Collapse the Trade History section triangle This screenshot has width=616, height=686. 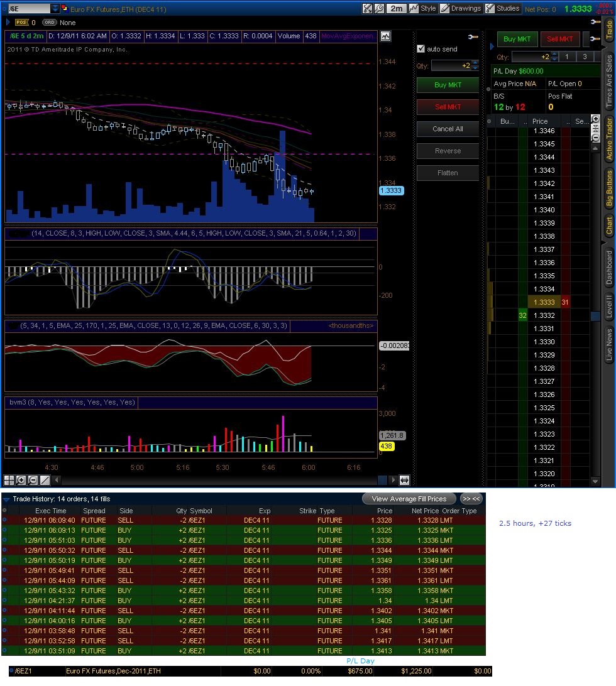click(6, 499)
